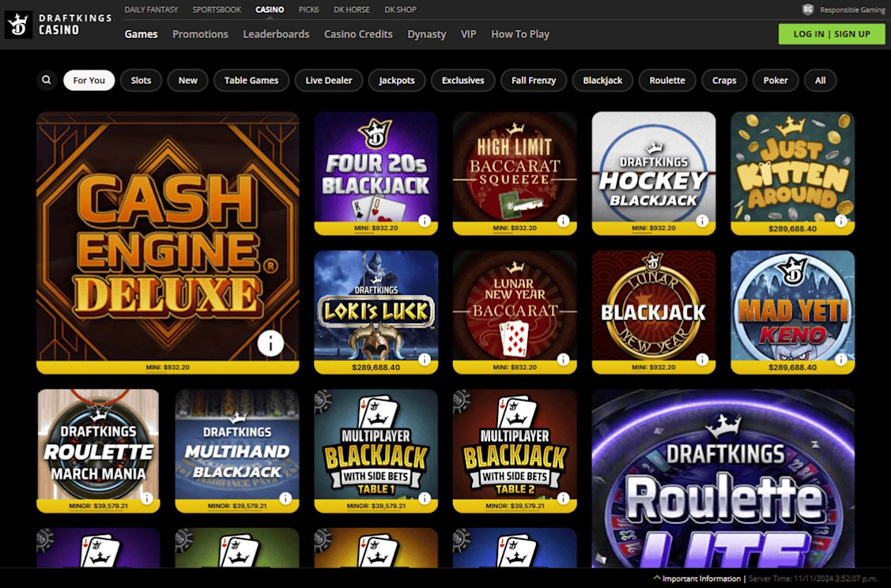Open the How To Play page
The image size is (891, 588).
pos(520,34)
